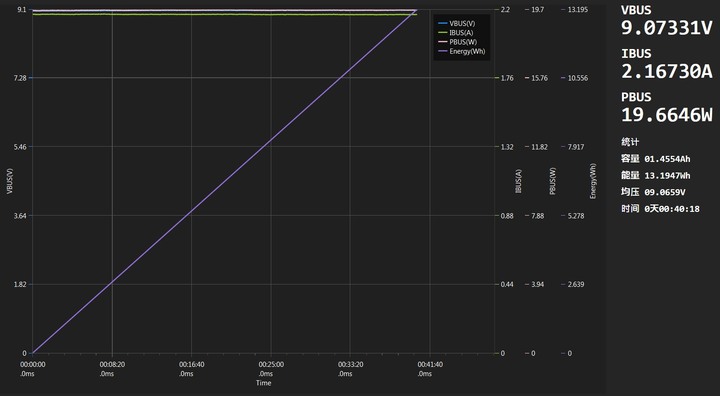Click the 统计 statistics heading
Image resolution: width=720 pixels, height=396 pixels.
tap(630, 141)
